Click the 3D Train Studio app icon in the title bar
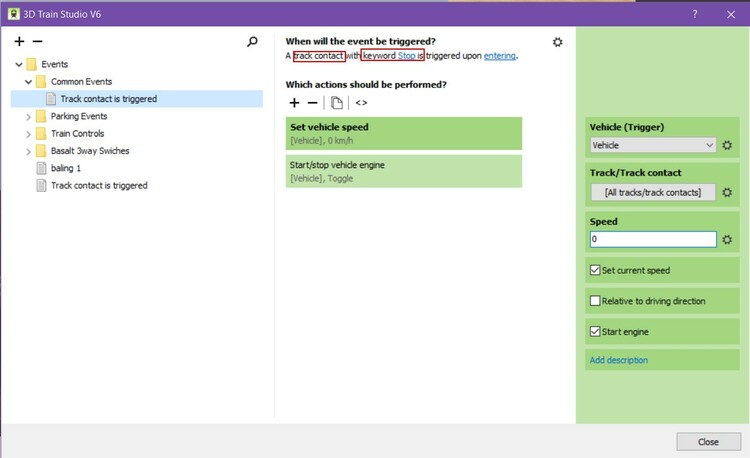This screenshot has height=458, width=750. tap(13, 14)
